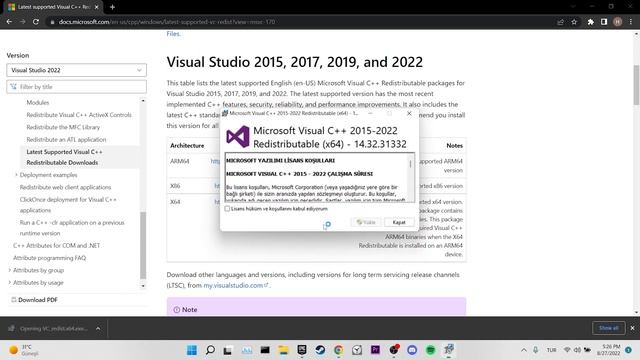Screen dimensions: 640x360
Task: Open the Wi-Fi network tray icon
Action: click(x=567, y=350)
